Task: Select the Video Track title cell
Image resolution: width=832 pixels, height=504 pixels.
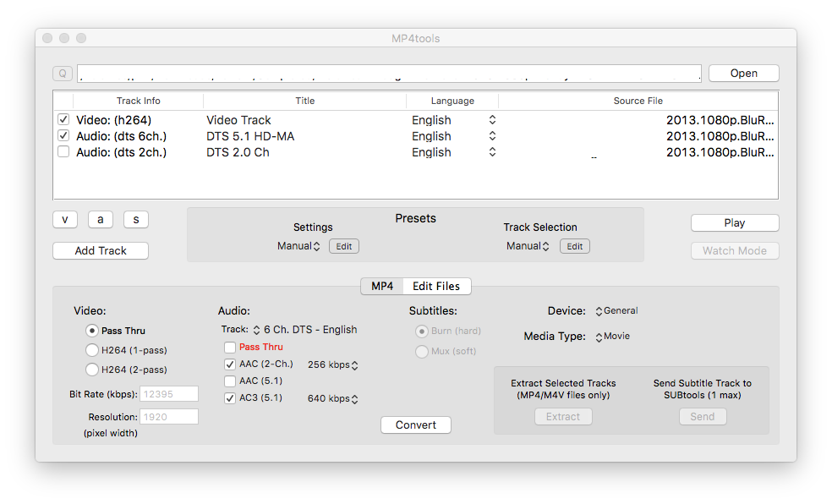Action: coord(238,120)
